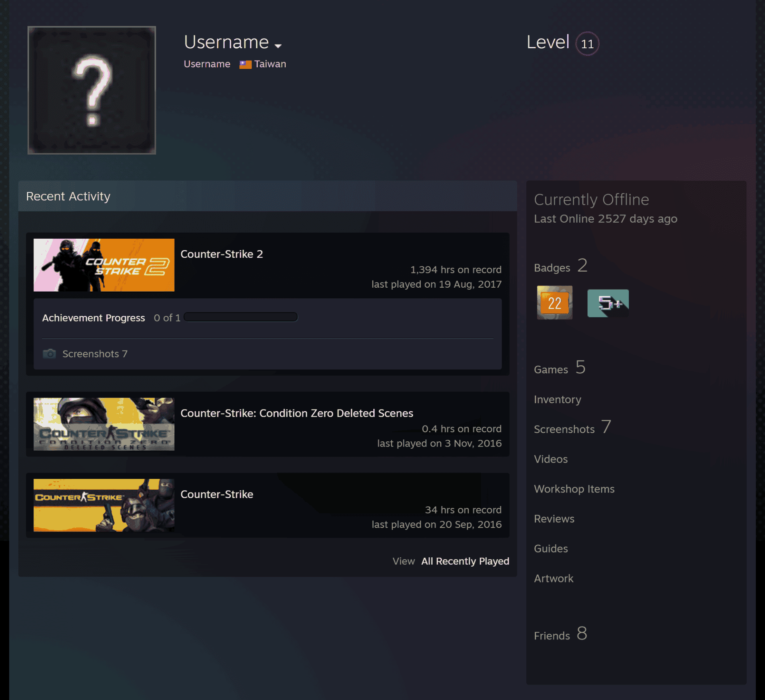Open the Reviews link
Viewport: 765px width, 700px height.
coord(554,519)
